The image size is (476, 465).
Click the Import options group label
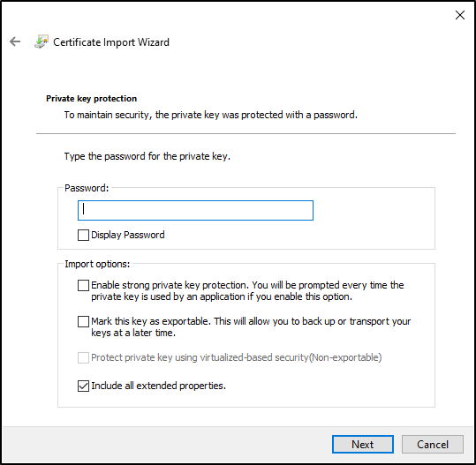tap(97, 264)
